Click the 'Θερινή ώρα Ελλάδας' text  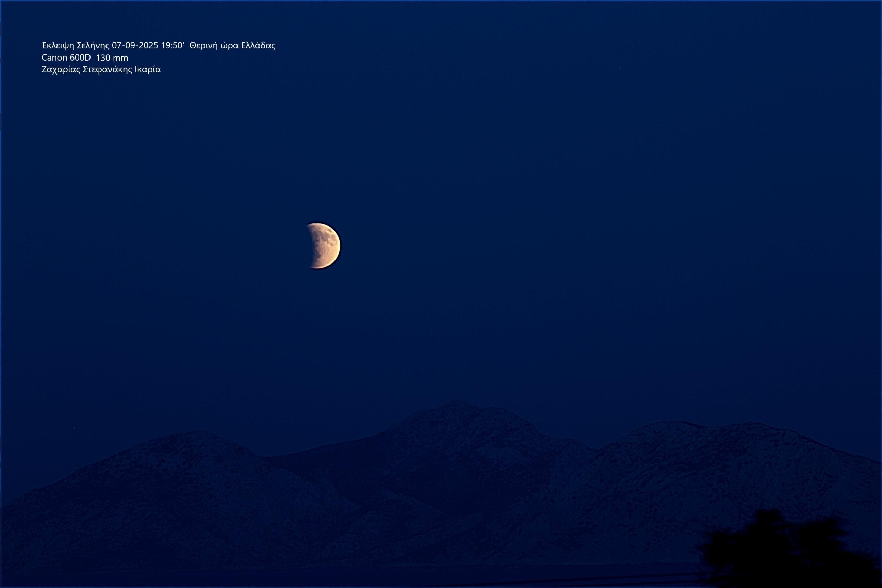232,45
